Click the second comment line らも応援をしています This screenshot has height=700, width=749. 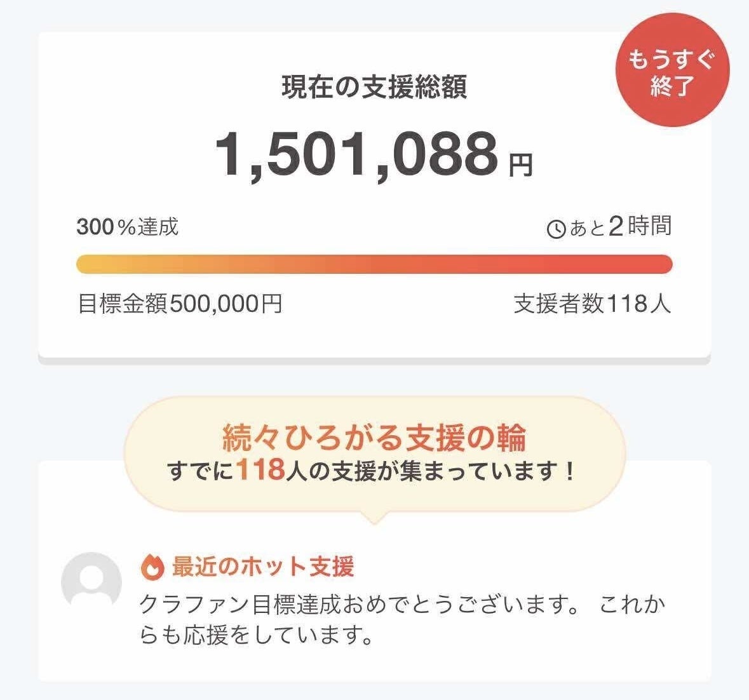pos(255,635)
